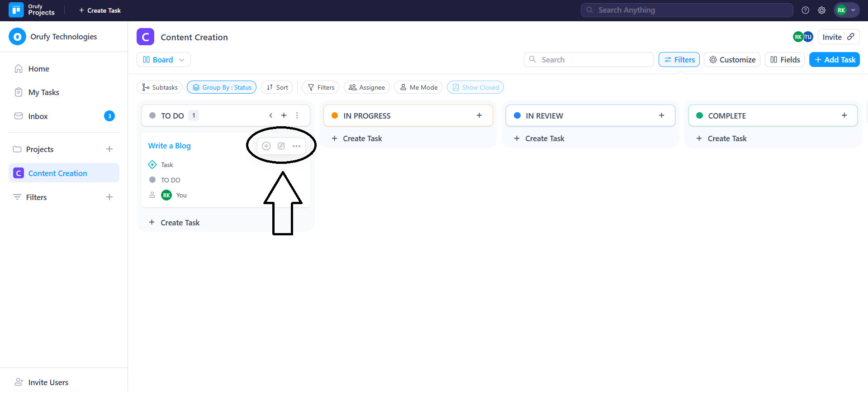Viewport: 868px width, 396px height.
Task: Click the circled plus icon on Write a Blog card
Action: pyautogui.click(x=266, y=146)
